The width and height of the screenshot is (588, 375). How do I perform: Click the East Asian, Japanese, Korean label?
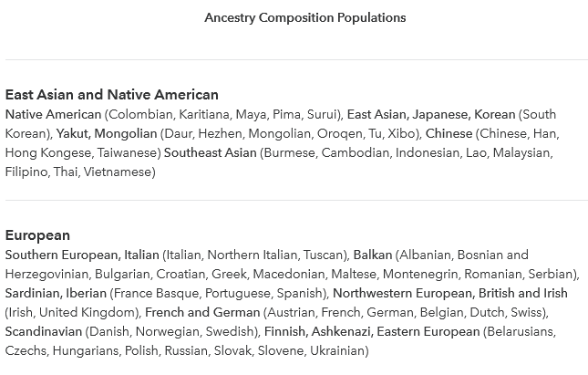click(x=431, y=114)
